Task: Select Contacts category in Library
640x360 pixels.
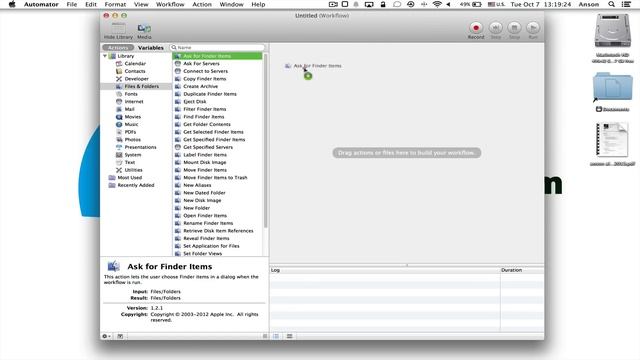Action: click(x=135, y=71)
